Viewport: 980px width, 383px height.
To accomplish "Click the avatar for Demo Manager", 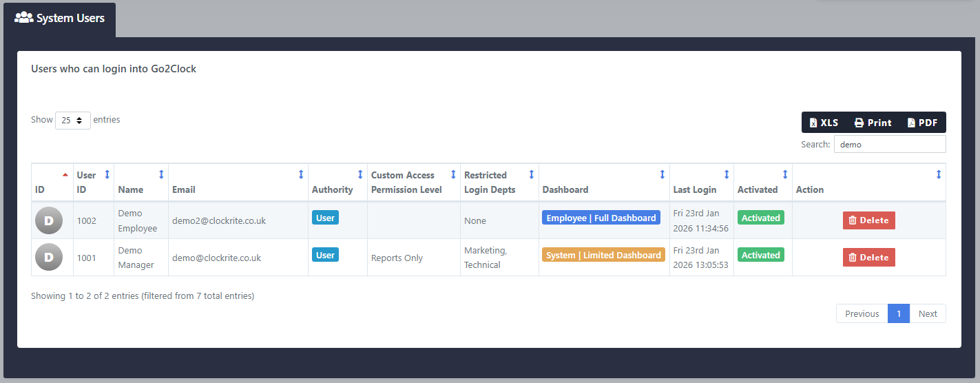I will click(49, 258).
